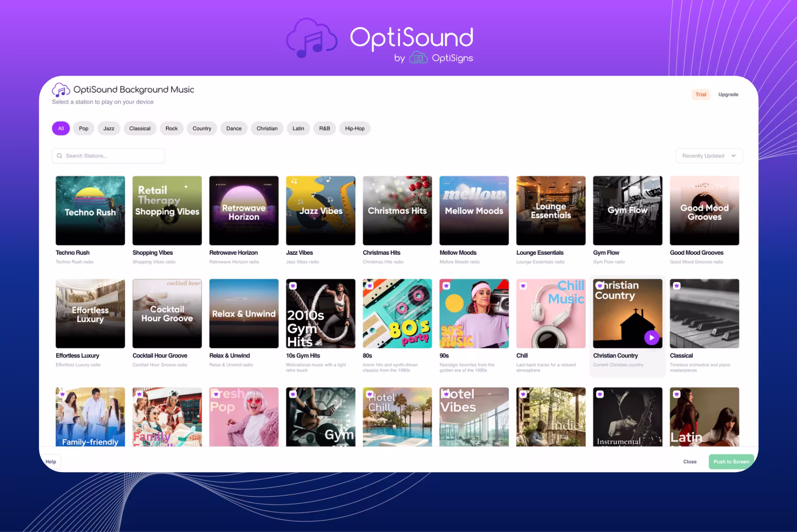Click the Trial badge
The width and height of the screenshot is (797, 532).
701,95
